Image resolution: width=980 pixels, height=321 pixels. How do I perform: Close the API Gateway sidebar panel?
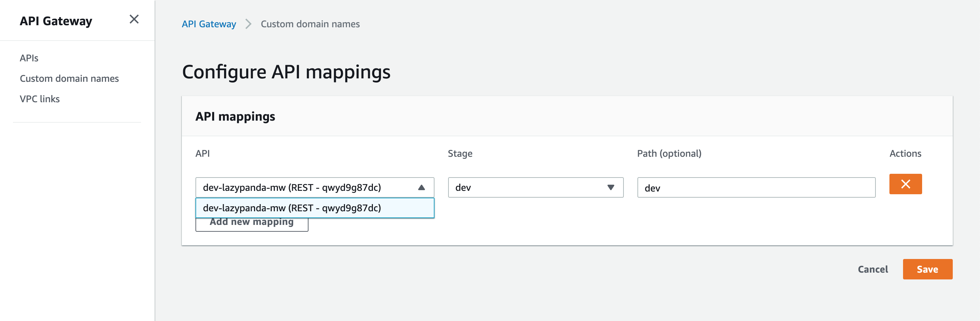click(134, 19)
